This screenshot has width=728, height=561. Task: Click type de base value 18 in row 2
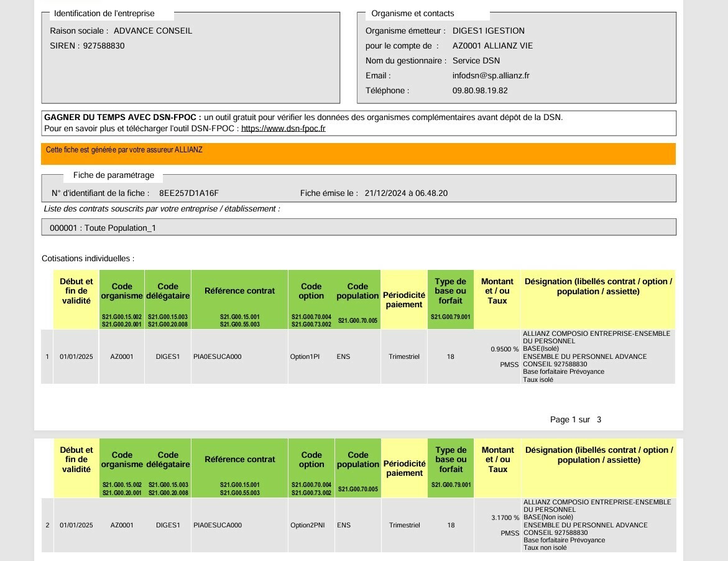click(x=451, y=526)
